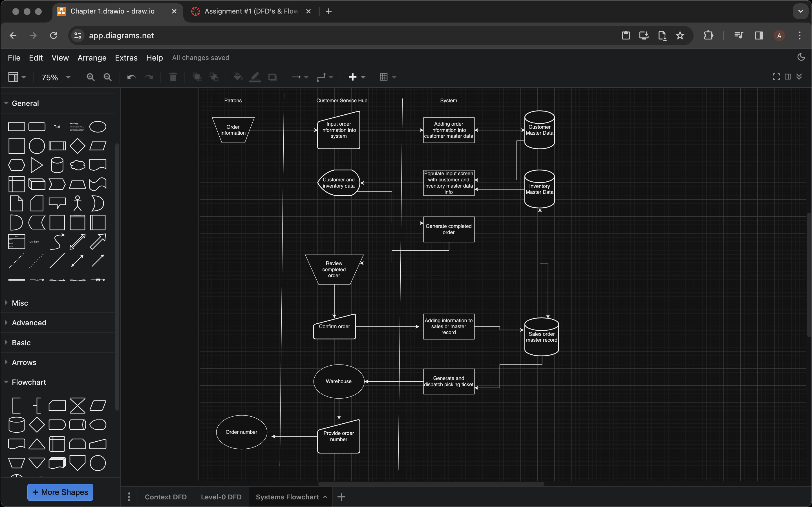This screenshot has width=812, height=507.
Task: Click the Zoom In magnifier icon
Action: coord(90,77)
